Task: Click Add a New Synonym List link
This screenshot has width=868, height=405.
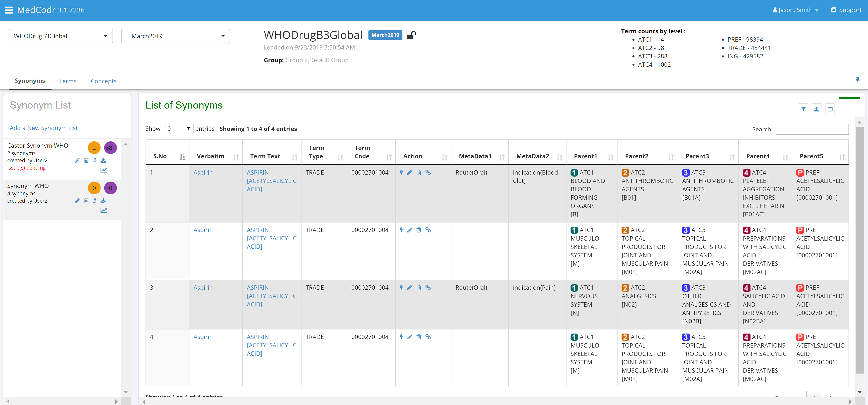Action: tap(44, 128)
